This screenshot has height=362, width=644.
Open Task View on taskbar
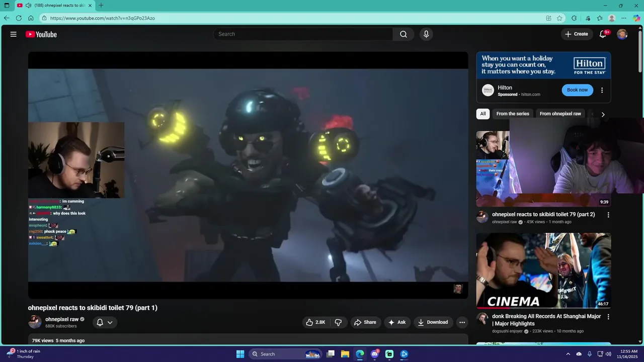[x=331, y=354]
